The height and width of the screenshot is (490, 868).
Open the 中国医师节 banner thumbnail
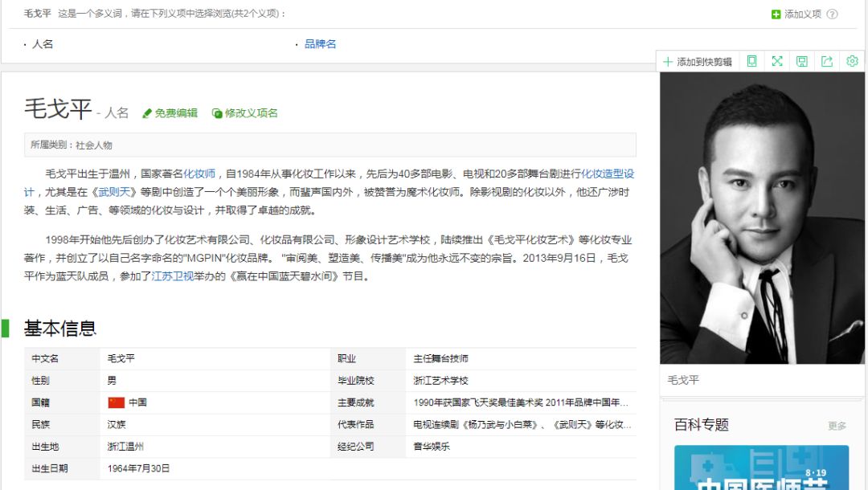761,468
